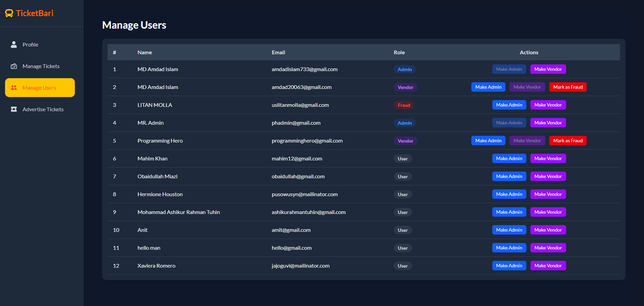Click disabled Make Vendor for Programming Hero
Viewport: 644px width, 306px height.
click(527, 141)
